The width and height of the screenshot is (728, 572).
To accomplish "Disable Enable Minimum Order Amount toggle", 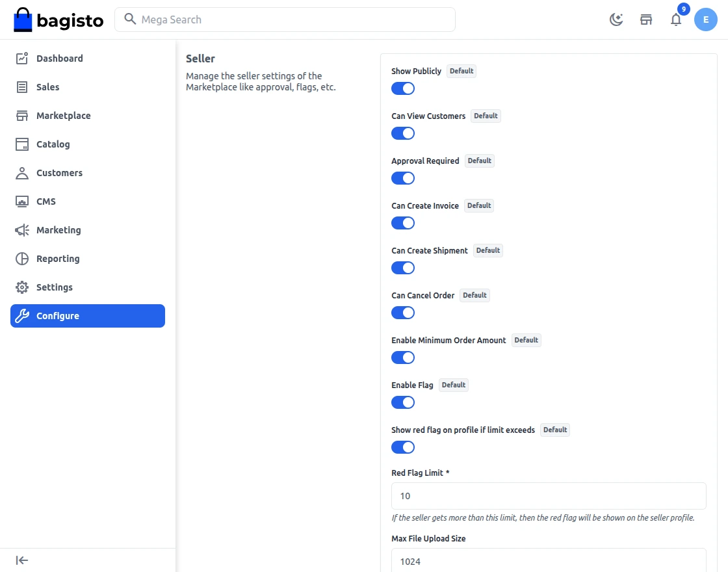I will coord(403,357).
